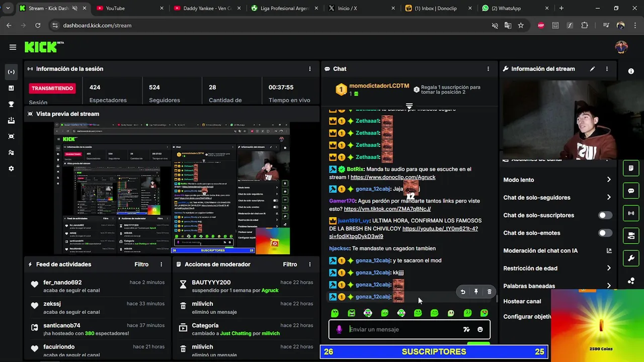This screenshot has width=644, height=362.
Task: Click the info icon at right edge
Action: coord(631,71)
